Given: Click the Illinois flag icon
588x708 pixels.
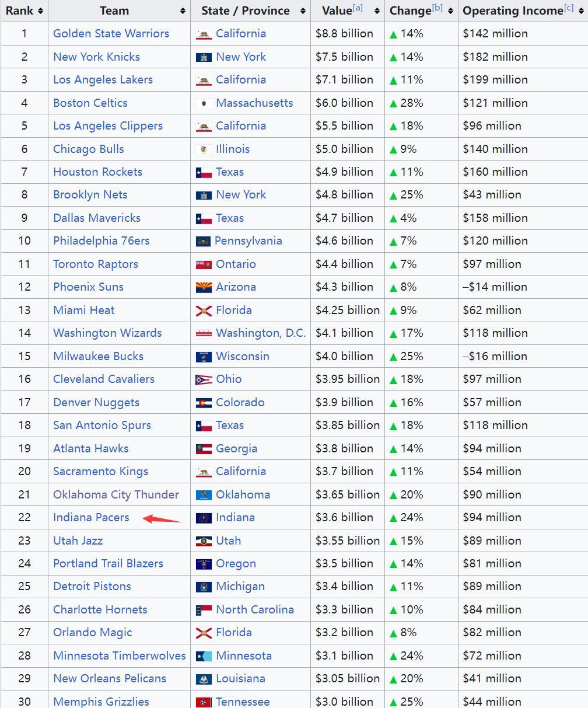Looking at the screenshot, I should tap(203, 149).
